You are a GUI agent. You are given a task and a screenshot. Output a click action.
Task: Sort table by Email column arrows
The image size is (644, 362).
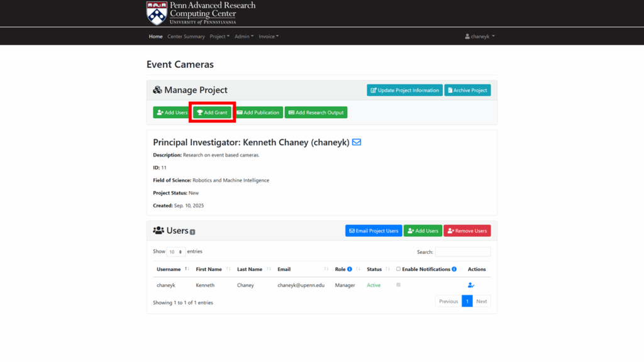click(326, 269)
